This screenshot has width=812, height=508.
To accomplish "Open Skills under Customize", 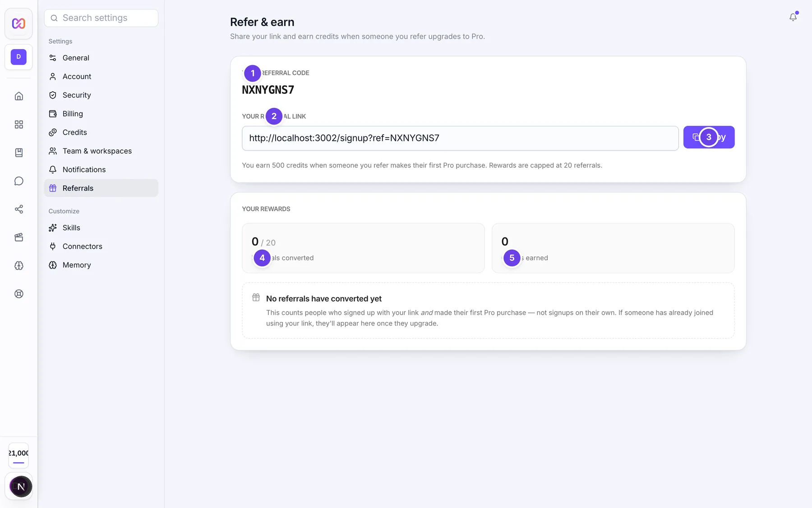I will [101, 228].
